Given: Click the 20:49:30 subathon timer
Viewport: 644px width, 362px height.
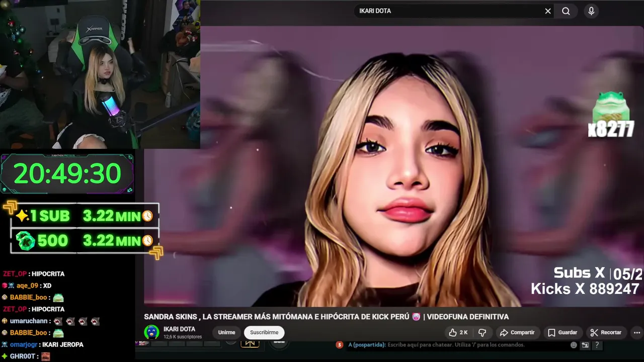Looking at the screenshot, I should click(67, 173).
